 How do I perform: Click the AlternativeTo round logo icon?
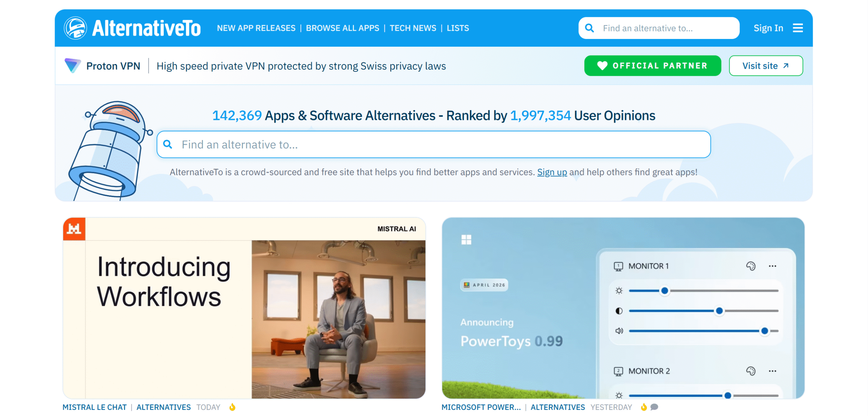75,28
